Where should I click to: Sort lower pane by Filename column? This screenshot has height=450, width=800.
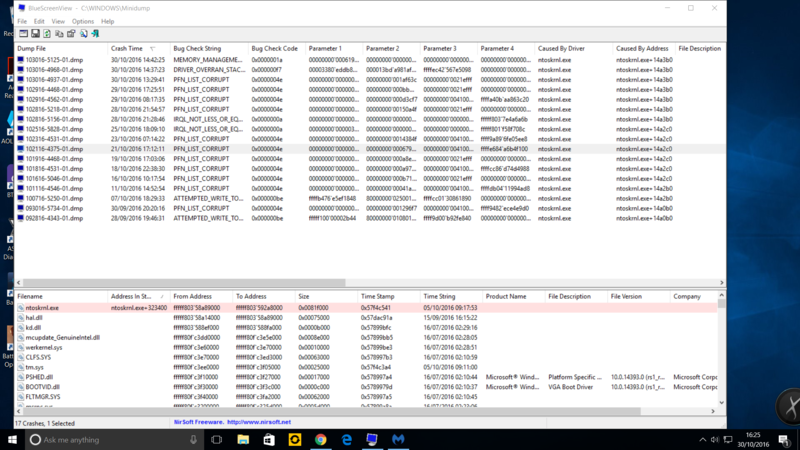(61, 296)
